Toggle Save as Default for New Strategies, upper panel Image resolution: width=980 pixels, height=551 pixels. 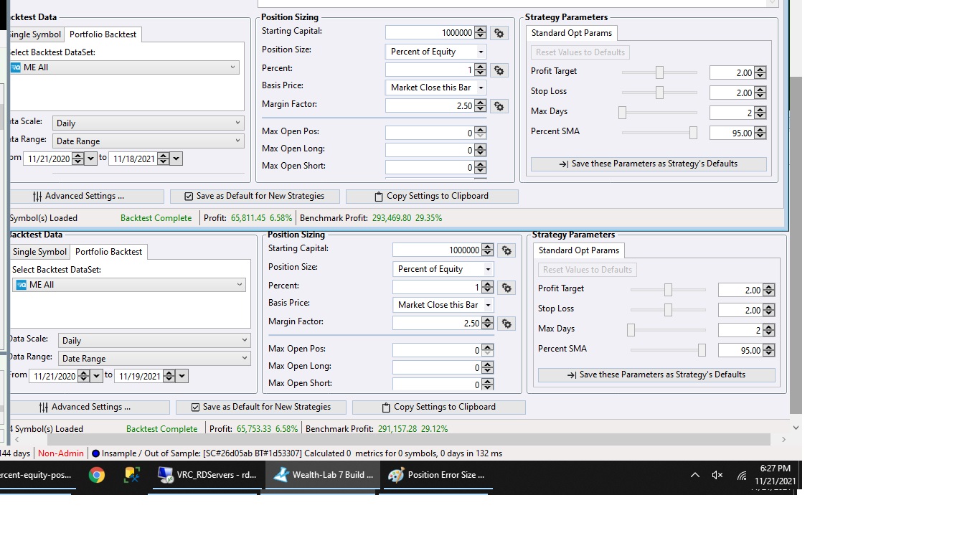pos(254,196)
